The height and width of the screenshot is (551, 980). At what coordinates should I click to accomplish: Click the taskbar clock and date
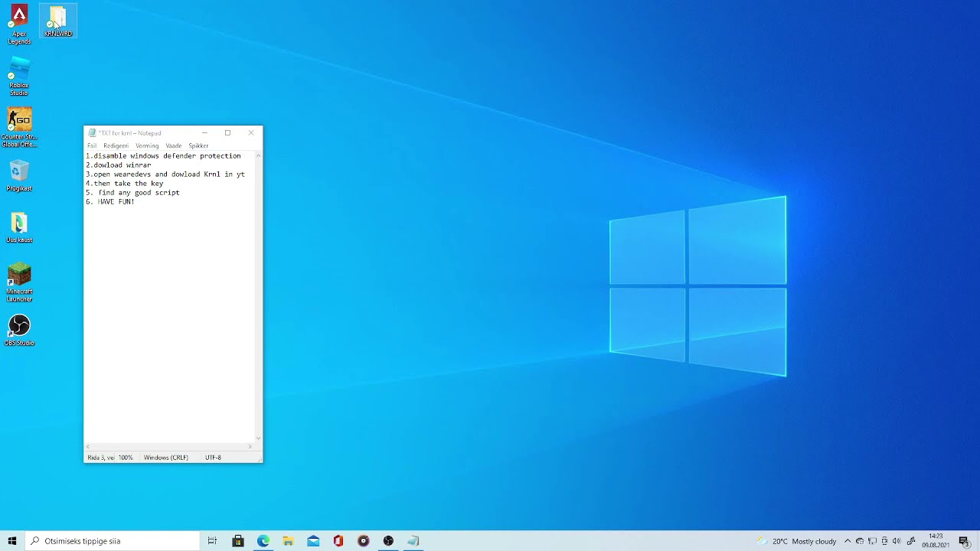click(936, 541)
